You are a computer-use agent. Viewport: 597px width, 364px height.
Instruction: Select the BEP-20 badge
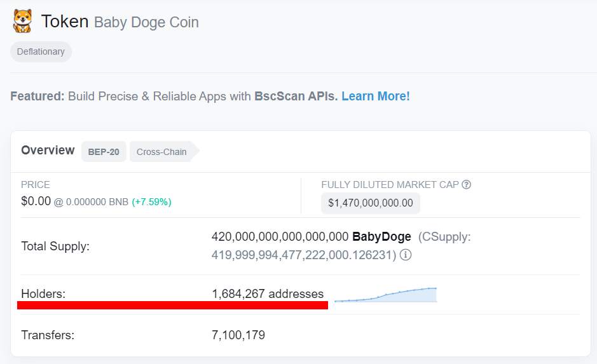(x=104, y=151)
